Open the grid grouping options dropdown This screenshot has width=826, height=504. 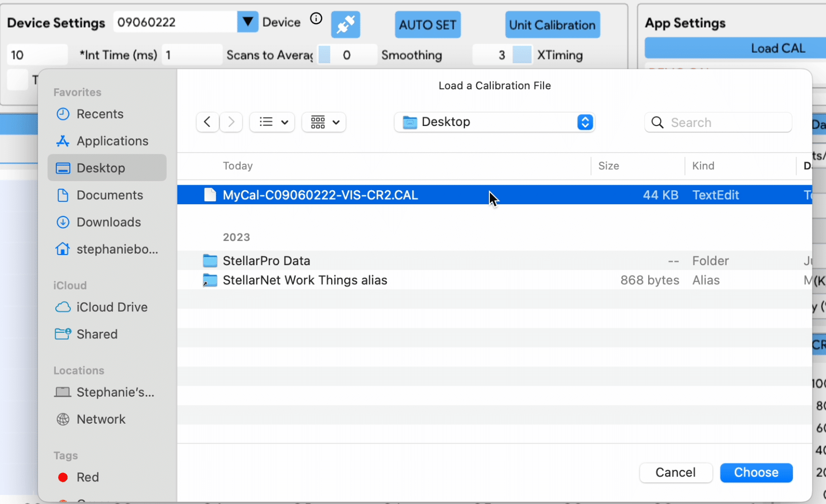click(324, 122)
